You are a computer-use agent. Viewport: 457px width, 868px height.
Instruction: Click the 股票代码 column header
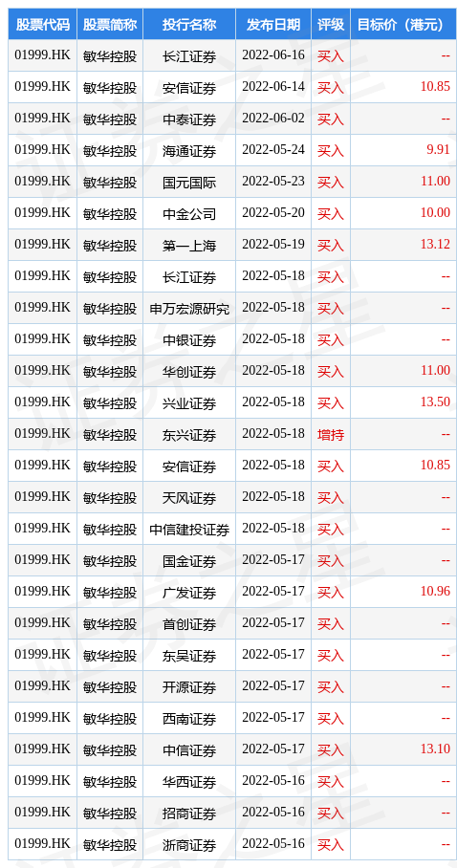43,24
